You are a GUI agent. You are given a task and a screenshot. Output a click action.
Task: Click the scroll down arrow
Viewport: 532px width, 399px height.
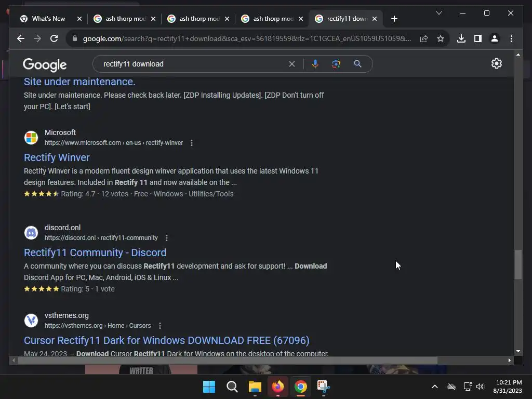tap(518, 351)
